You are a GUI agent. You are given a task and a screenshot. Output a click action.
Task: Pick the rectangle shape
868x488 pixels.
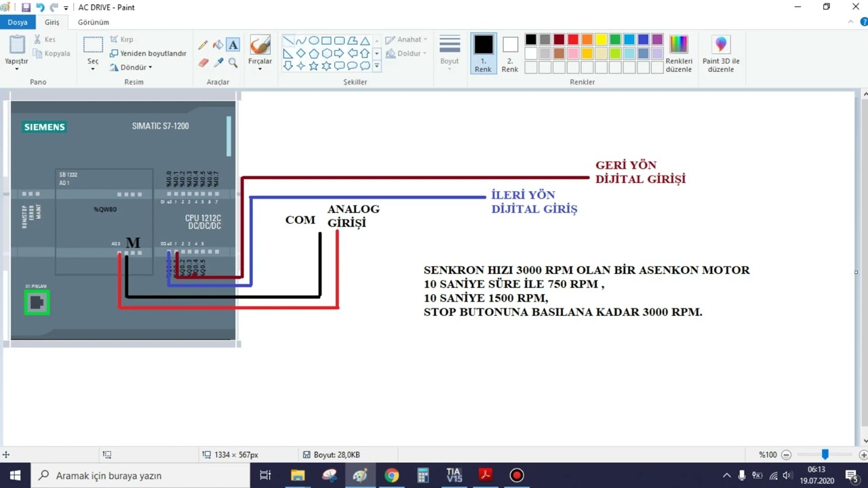pyautogui.click(x=326, y=41)
